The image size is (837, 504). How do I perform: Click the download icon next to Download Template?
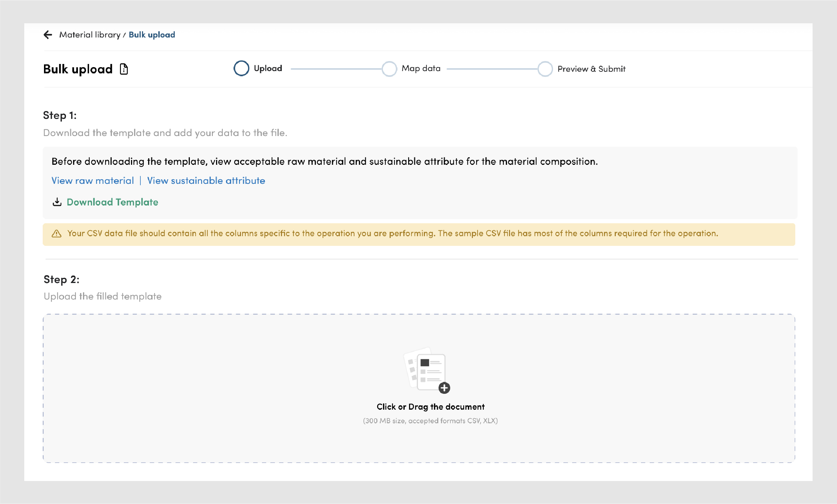57,202
